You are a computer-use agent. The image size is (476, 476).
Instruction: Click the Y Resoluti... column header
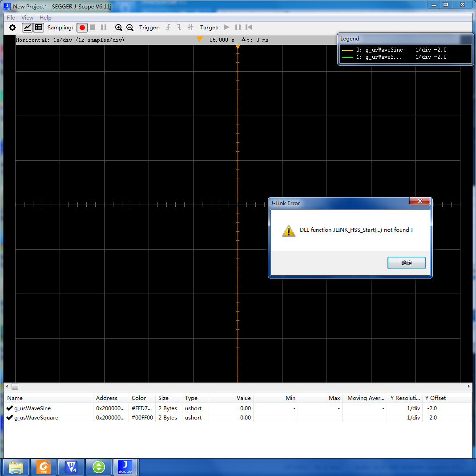coord(404,398)
